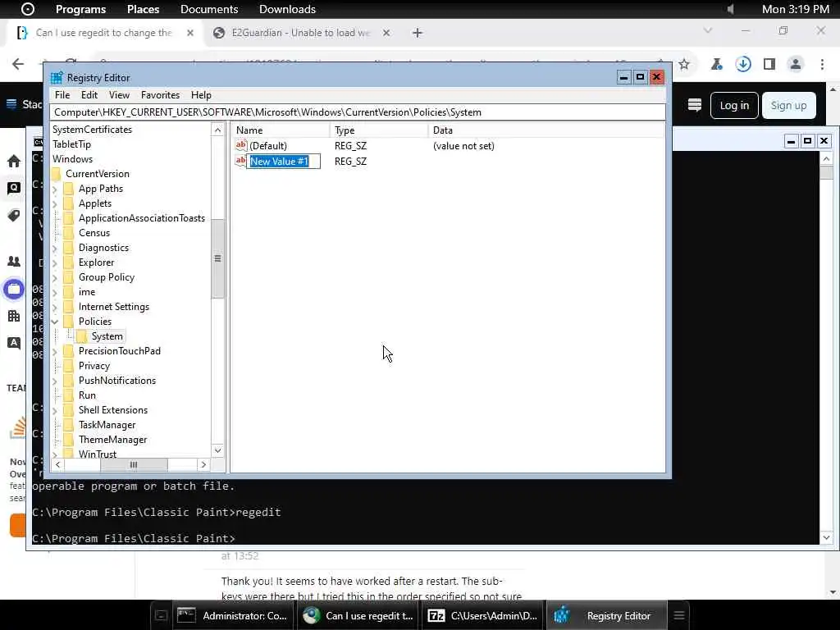Sort values by the Type column header
840x630 pixels.
coord(379,130)
